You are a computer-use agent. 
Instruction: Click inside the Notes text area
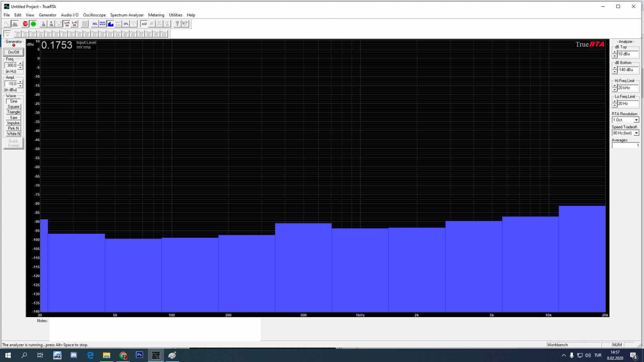click(x=155, y=329)
